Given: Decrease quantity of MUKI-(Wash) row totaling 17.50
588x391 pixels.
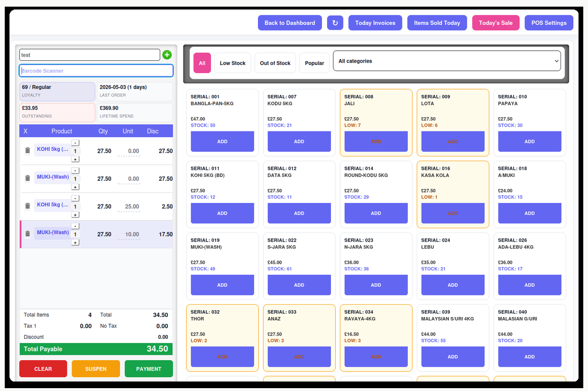Looking at the screenshot, I should (75, 226).
